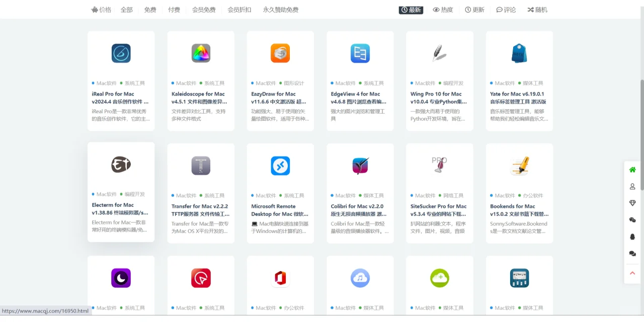This screenshot has width=644, height=322.
Task: Click the diamond VIP sidebar icon
Action: pos(632,203)
